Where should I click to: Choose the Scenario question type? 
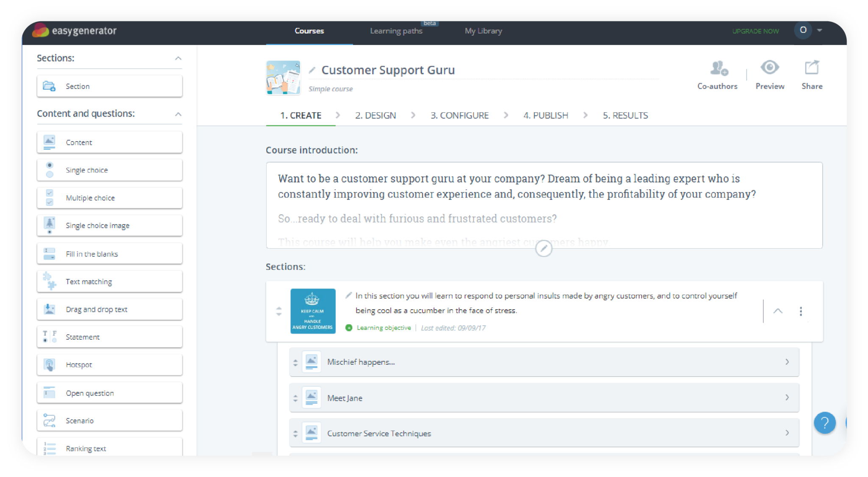pyautogui.click(x=109, y=420)
